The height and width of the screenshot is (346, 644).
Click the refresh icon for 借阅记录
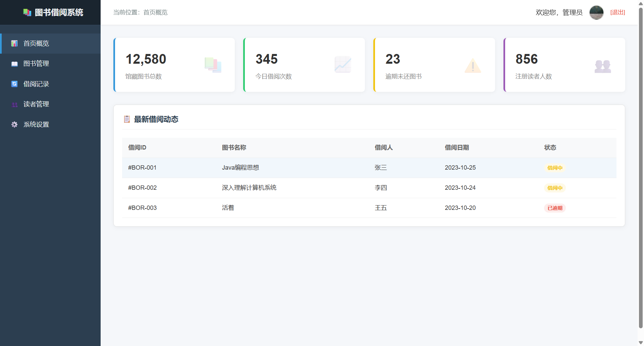pos(14,84)
